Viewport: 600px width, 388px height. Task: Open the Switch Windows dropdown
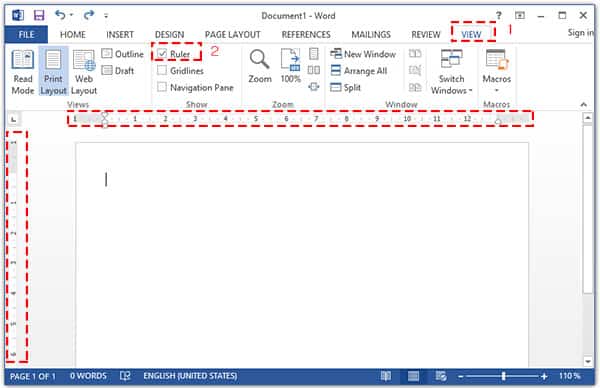(452, 72)
